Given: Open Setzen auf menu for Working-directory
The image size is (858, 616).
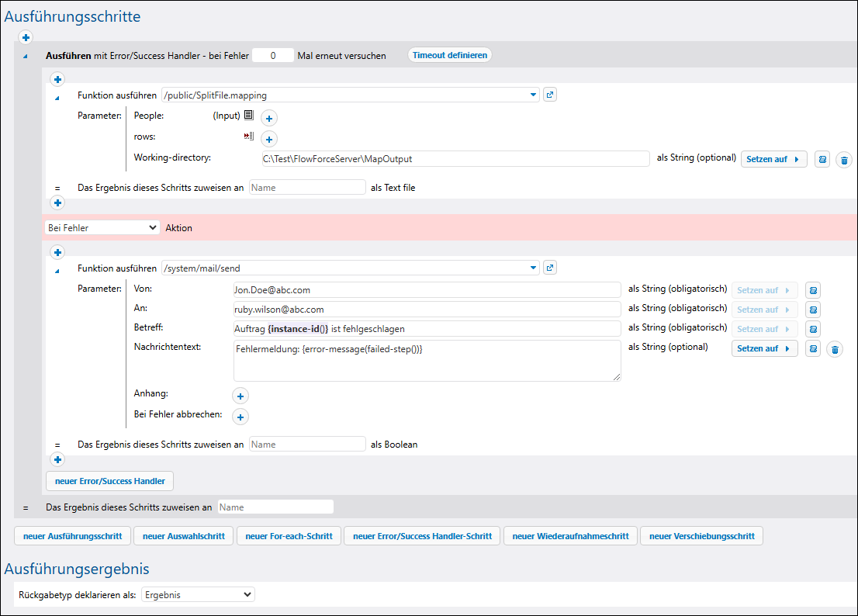Looking at the screenshot, I should click(773, 159).
